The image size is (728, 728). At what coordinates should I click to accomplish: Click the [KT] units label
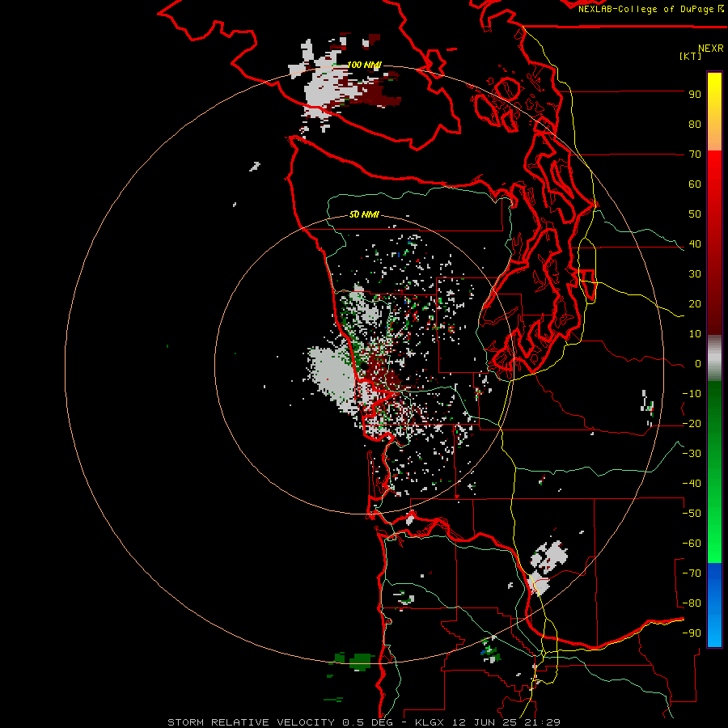690,57
